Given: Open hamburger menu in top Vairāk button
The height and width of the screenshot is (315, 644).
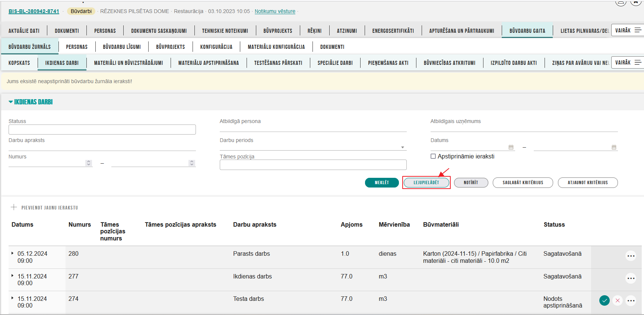Looking at the screenshot, I should point(638,30).
